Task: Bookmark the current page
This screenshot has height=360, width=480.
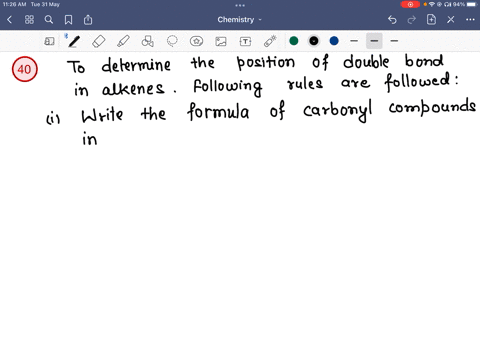Action: (68, 20)
